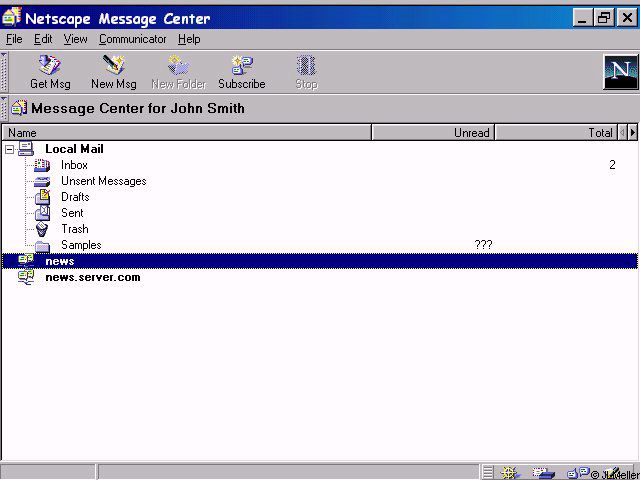Image resolution: width=640 pixels, height=480 pixels.
Task: Click the news server icon
Action: click(26, 261)
